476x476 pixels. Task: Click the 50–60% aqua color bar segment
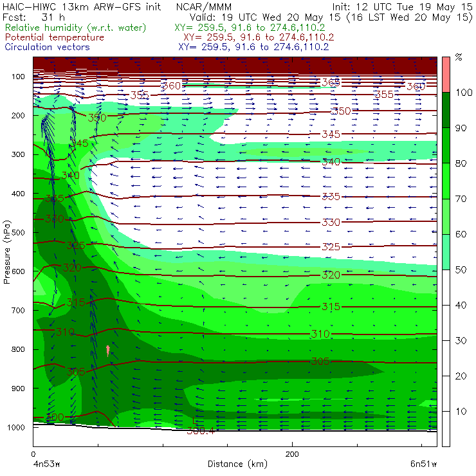(x=446, y=252)
